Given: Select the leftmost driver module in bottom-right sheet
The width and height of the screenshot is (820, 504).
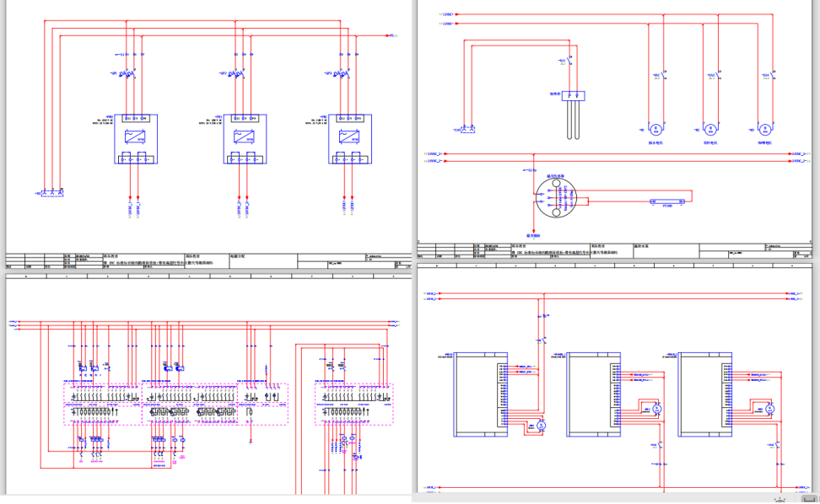Looking at the screenshot, I should [x=477, y=394].
